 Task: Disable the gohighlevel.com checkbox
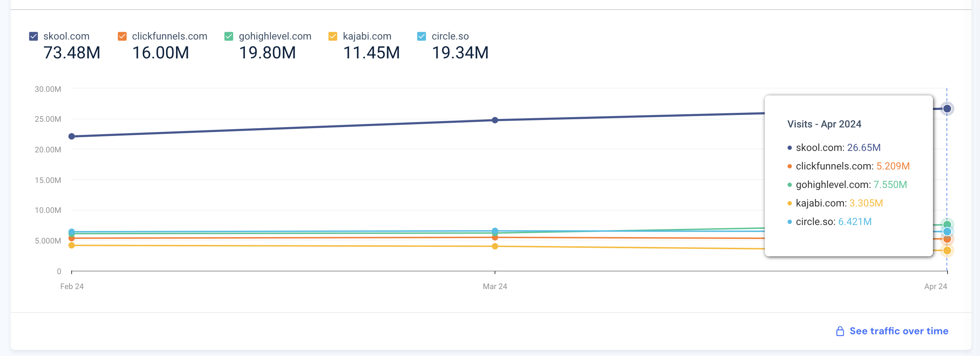tap(229, 36)
